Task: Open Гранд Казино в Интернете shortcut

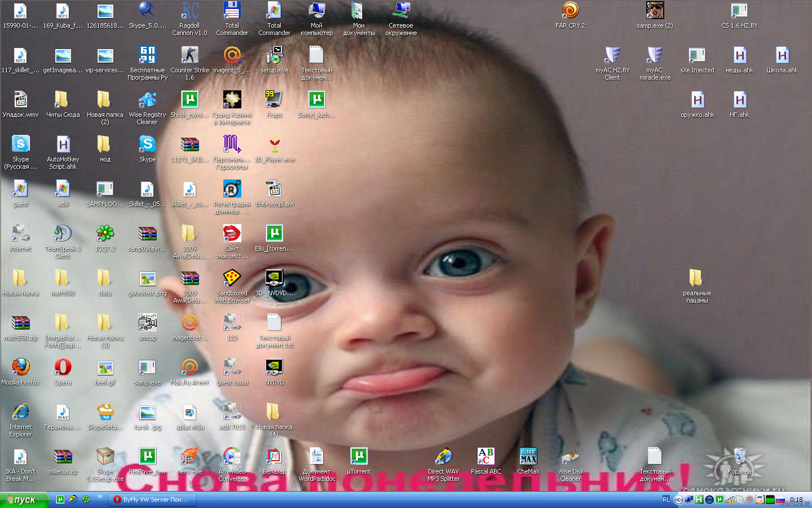Action: pyautogui.click(x=232, y=108)
